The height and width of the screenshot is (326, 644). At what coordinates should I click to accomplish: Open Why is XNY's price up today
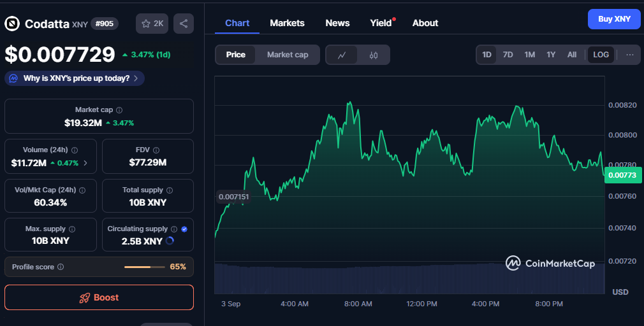75,78
